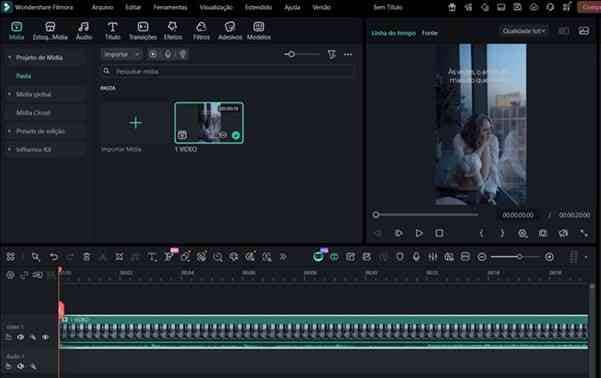Play the preview video
This screenshot has height=378, width=601.
(419, 233)
